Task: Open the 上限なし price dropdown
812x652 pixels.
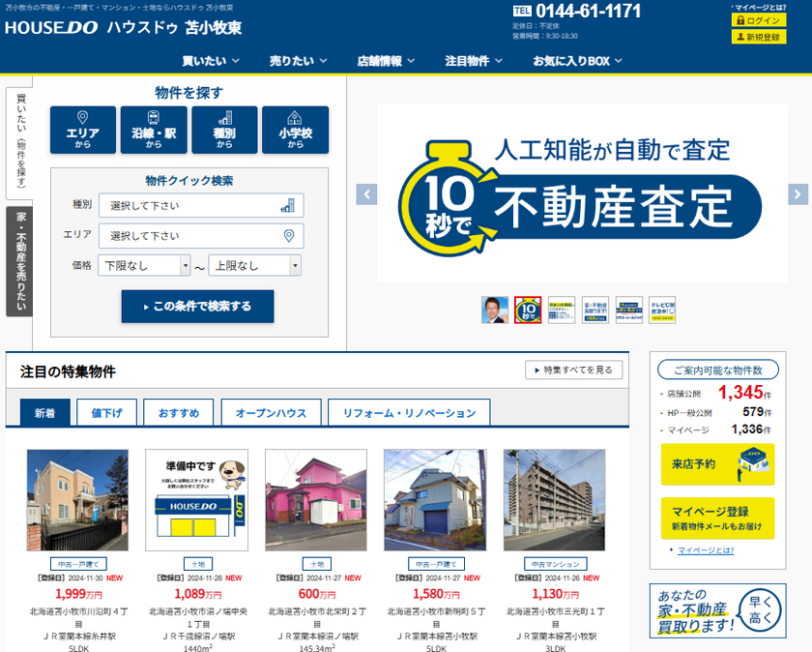Action: click(255, 266)
